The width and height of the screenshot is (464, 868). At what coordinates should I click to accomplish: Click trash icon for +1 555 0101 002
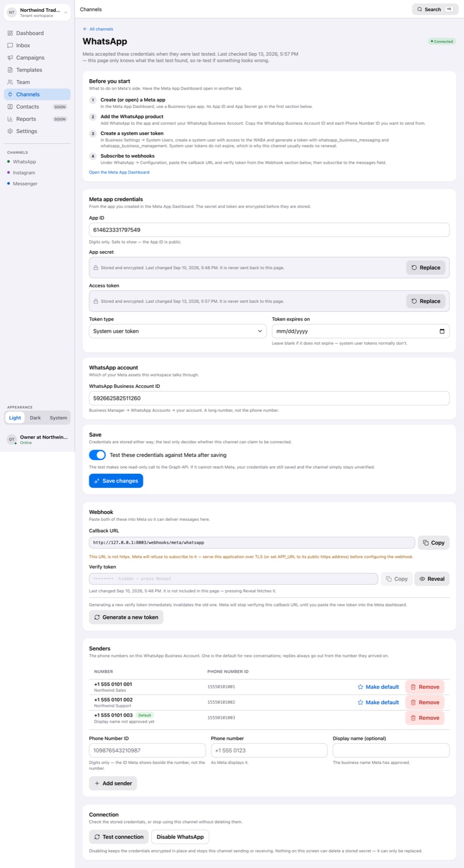413,702
